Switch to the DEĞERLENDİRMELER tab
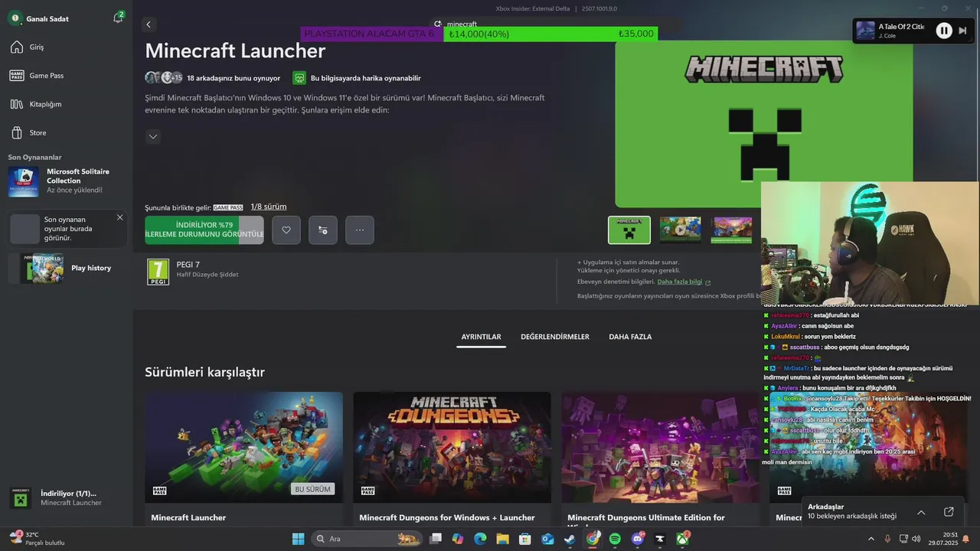This screenshot has width=980, height=551. (x=555, y=337)
